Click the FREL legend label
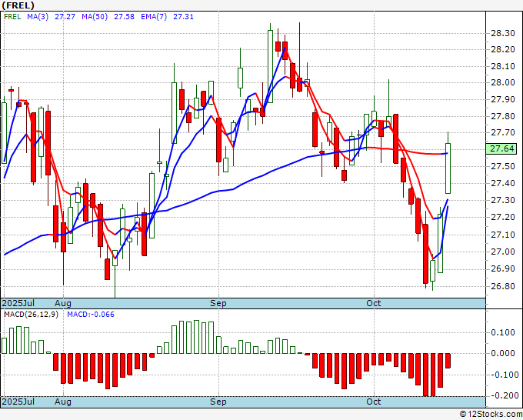 point(12,17)
